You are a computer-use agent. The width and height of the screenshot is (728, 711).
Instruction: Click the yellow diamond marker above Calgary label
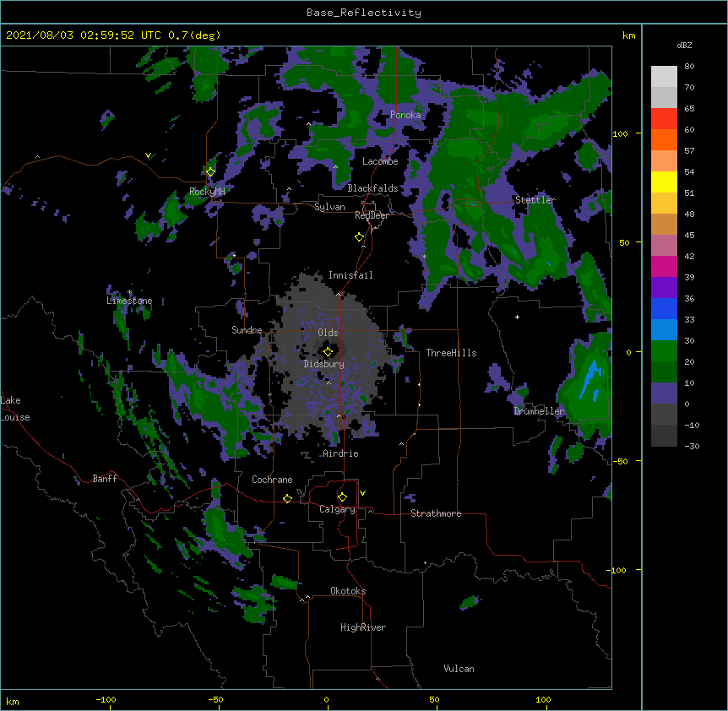point(342,497)
